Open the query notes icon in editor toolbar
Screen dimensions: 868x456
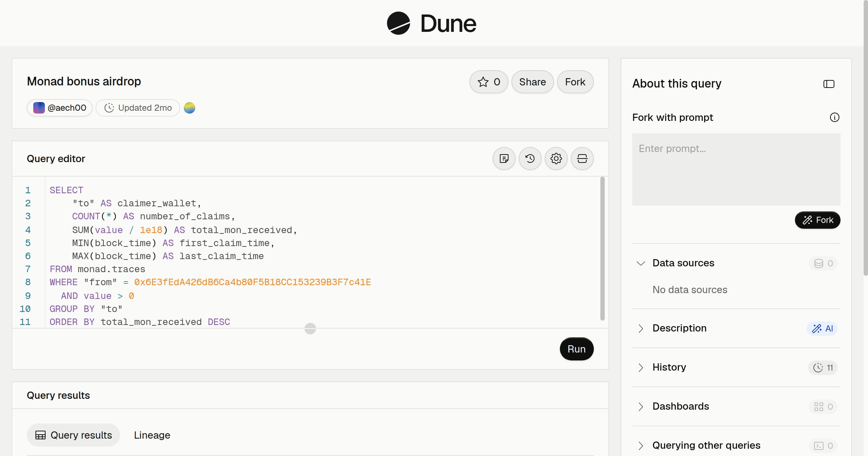coord(504,159)
